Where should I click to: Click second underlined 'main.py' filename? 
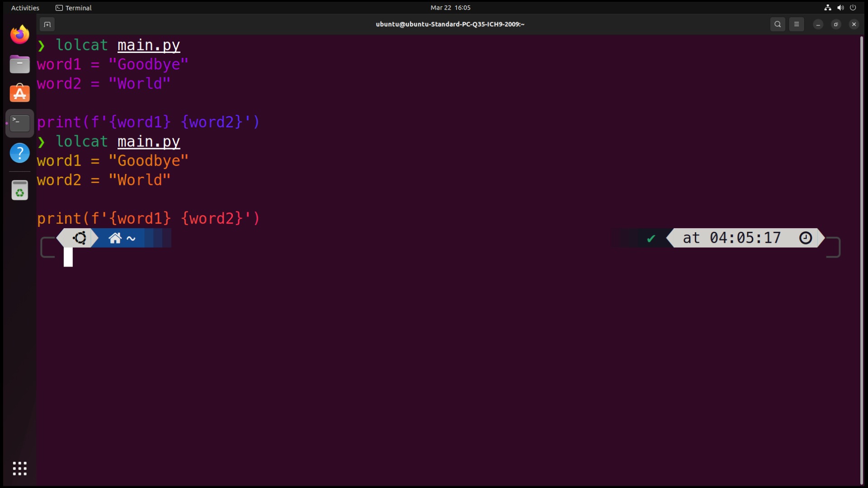pos(149,141)
